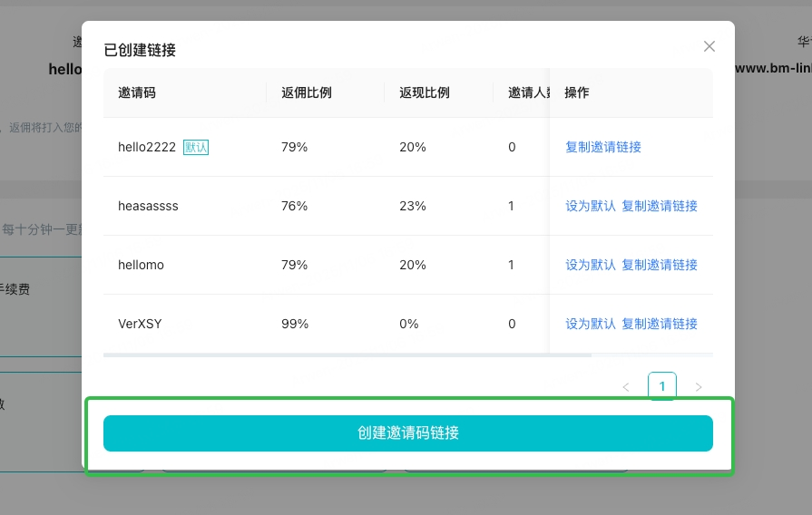Click the 操作 column header
The width and height of the screenshot is (812, 515).
point(577,92)
